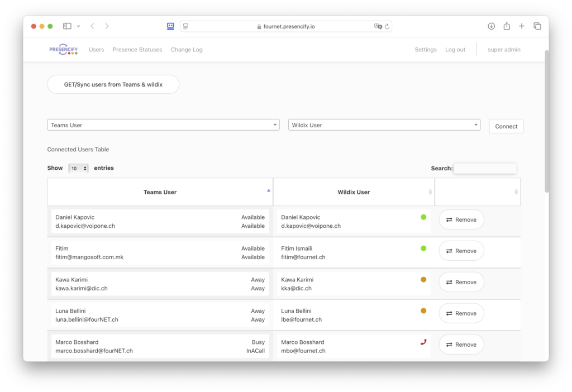This screenshot has height=392, width=572.
Task: Click the sort arrows on the last column
Action: coord(516,192)
